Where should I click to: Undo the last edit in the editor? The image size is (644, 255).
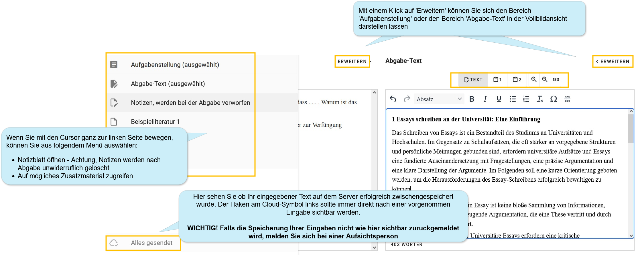tap(393, 99)
